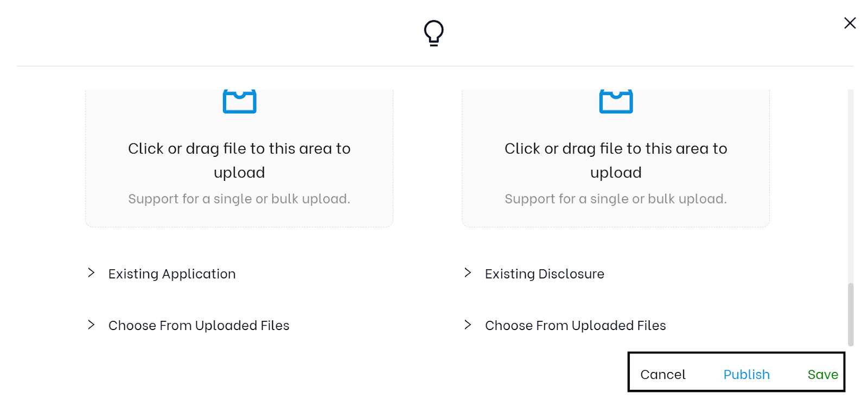
Task: Expand the Existing Application chevron
Action: coord(91,273)
